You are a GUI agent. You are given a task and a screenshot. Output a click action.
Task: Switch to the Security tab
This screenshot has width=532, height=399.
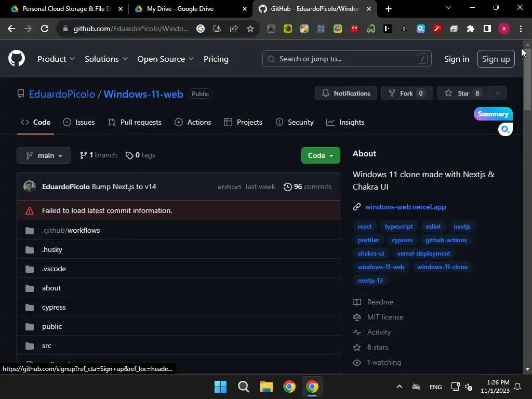tap(295, 122)
